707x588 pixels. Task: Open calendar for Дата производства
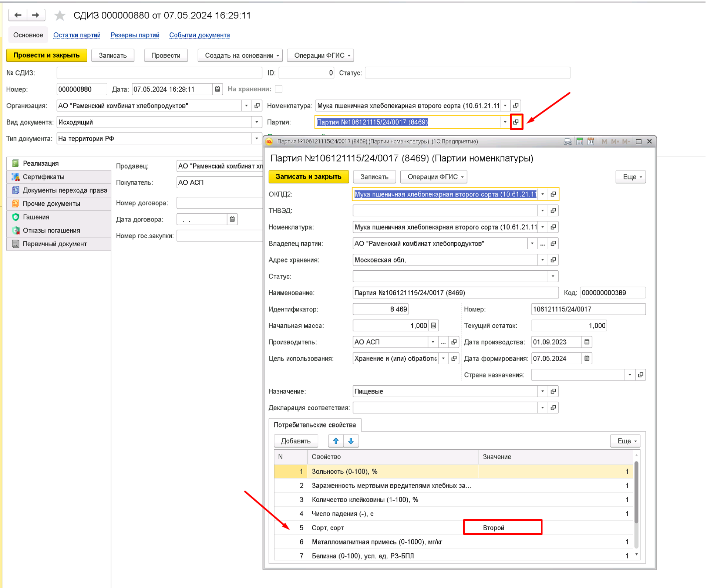click(x=587, y=342)
